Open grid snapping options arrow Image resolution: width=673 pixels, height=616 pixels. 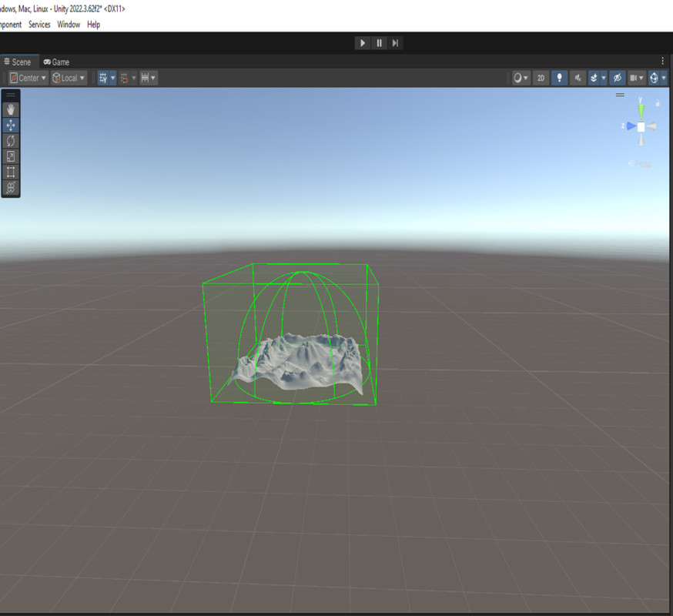pos(133,78)
